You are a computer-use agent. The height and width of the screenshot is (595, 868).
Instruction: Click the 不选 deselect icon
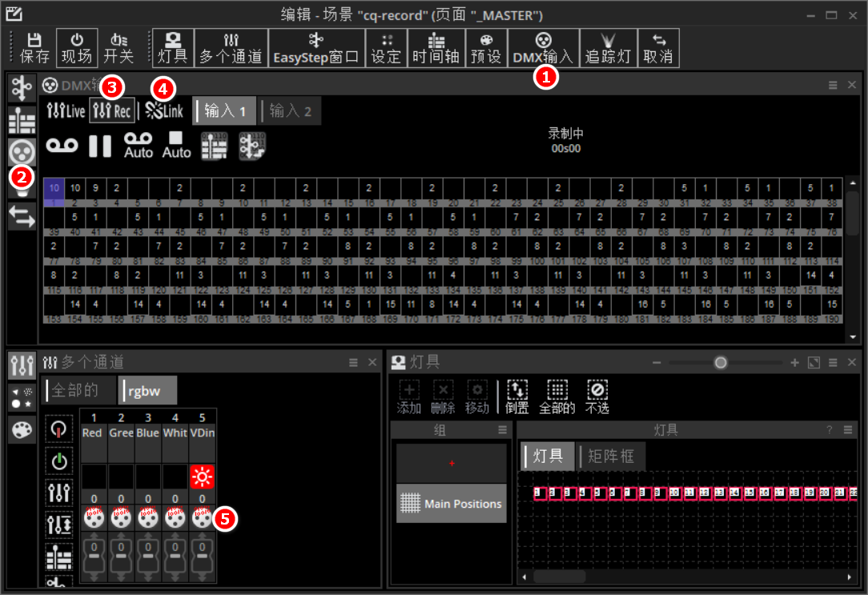pos(597,396)
